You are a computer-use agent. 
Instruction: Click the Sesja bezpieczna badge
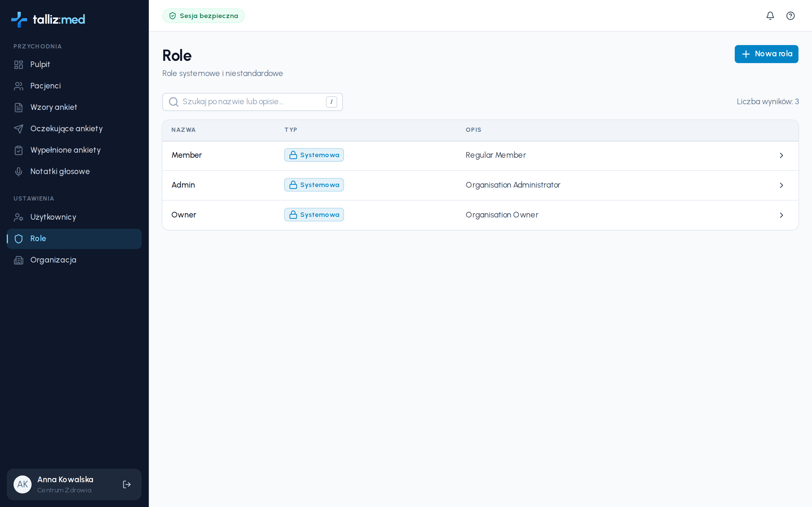[203, 16]
